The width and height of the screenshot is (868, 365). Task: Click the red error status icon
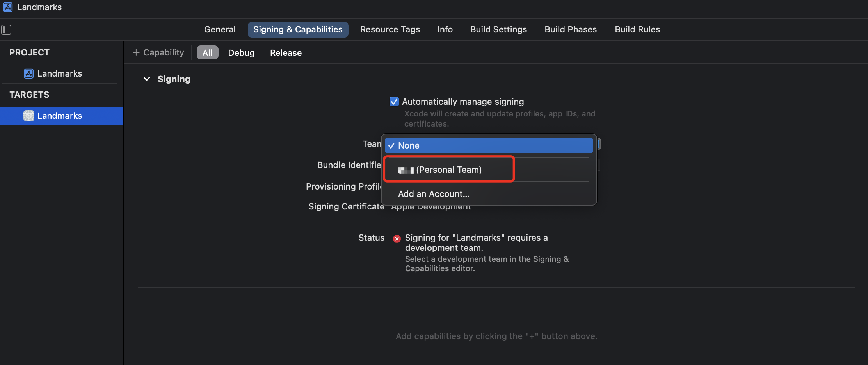(397, 238)
